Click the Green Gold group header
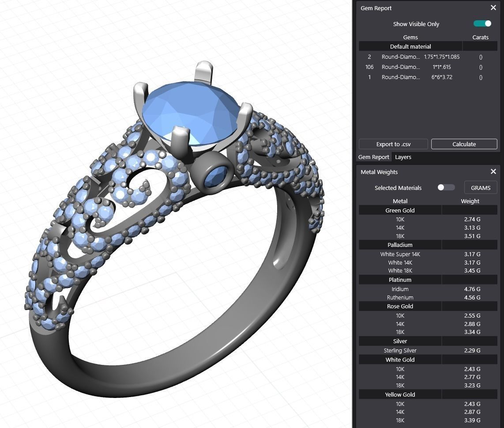The height and width of the screenshot is (428, 504). pos(428,210)
